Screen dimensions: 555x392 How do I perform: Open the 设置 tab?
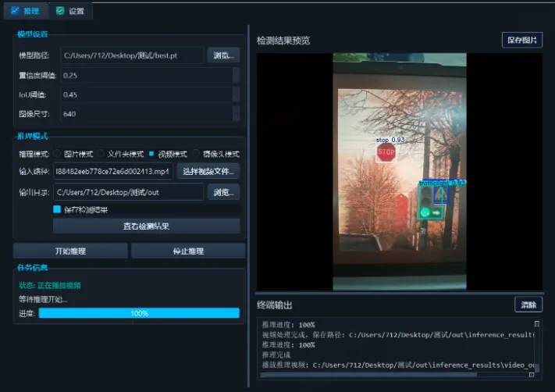70,11
